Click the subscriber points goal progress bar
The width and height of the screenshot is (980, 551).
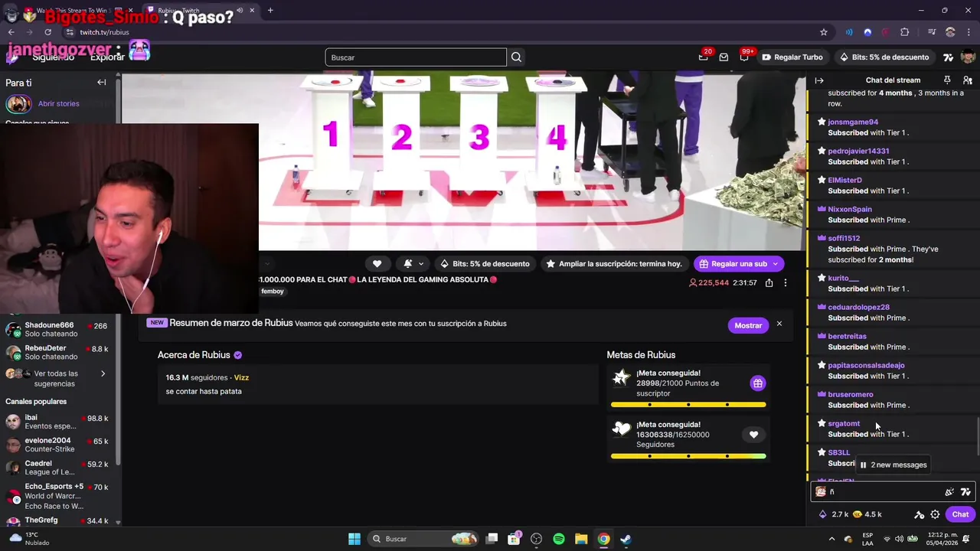click(x=688, y=404)
